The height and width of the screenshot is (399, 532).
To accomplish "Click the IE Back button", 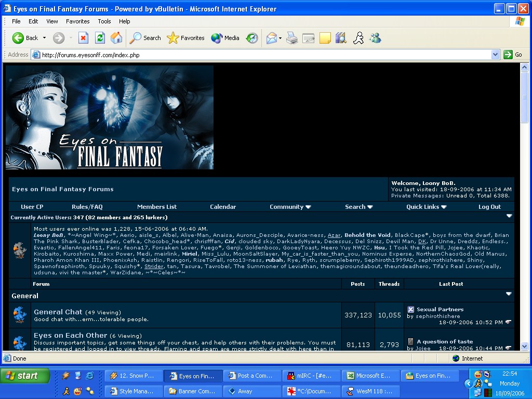I will [x=24, y=38].
